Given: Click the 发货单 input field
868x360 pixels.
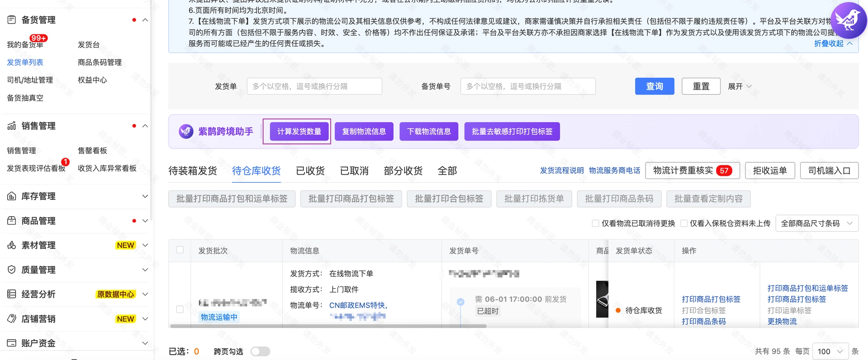Looking at the screenshot, I should coord(314,86).
